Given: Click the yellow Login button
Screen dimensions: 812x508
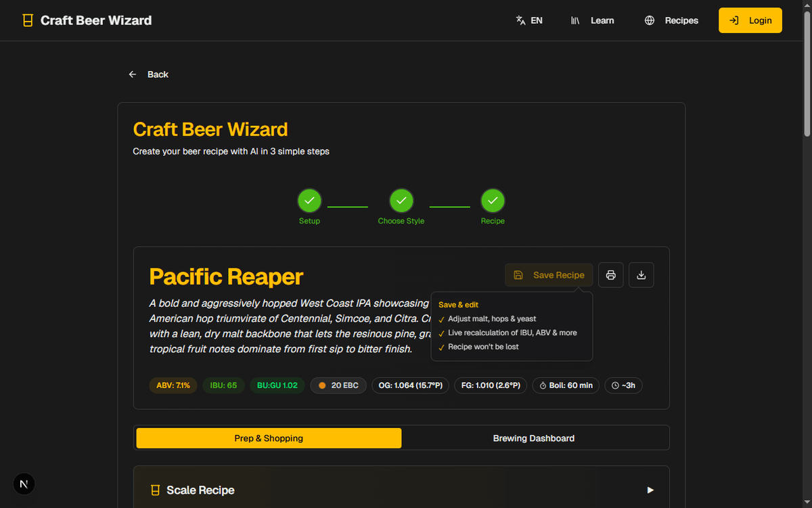Looking at the screenshot, I should [750, 20].
